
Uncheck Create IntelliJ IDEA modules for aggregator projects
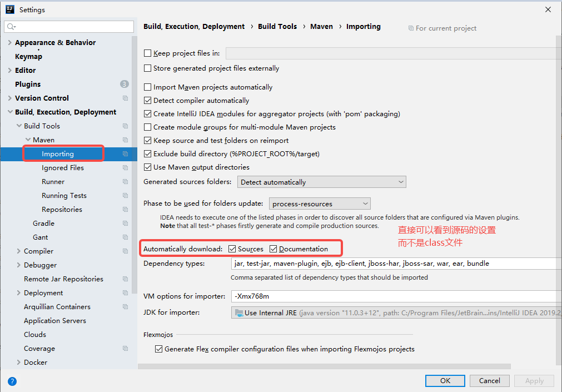point(147,113)
